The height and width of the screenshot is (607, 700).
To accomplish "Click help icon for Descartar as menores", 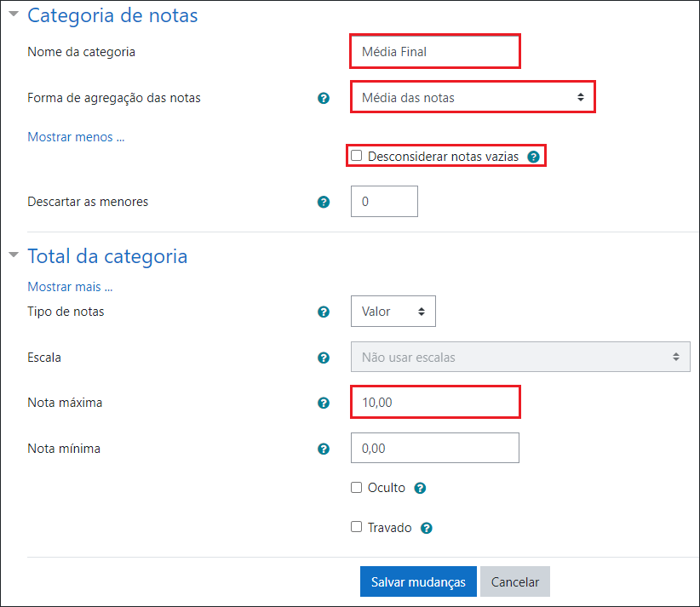I will coord(324,202).
